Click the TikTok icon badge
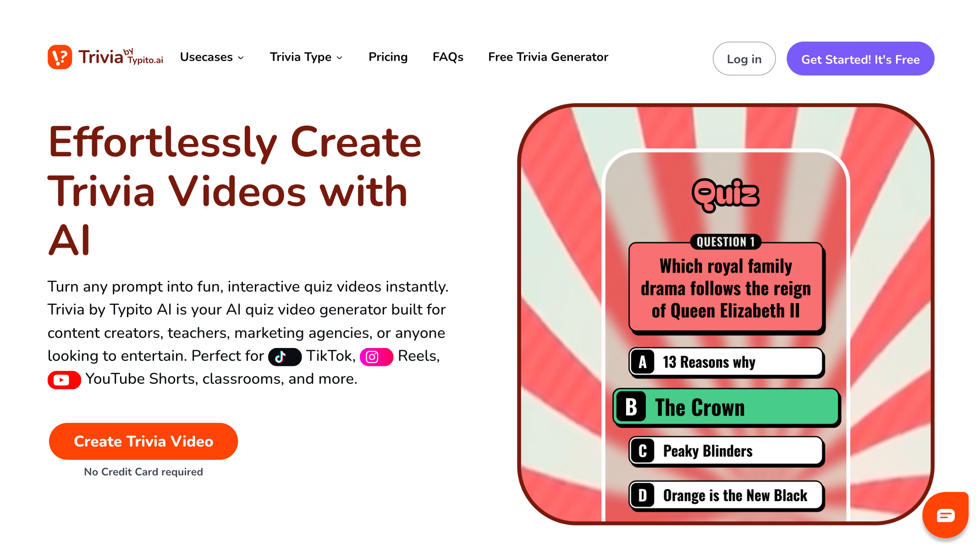Screen dimensions: 980x552 (x=285, y=357)
